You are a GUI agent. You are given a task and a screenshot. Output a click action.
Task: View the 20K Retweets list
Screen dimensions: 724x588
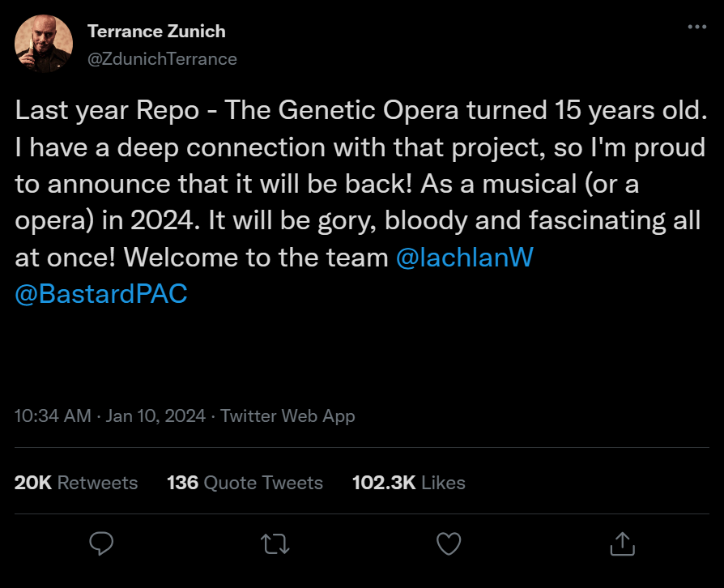coord(76,483)
